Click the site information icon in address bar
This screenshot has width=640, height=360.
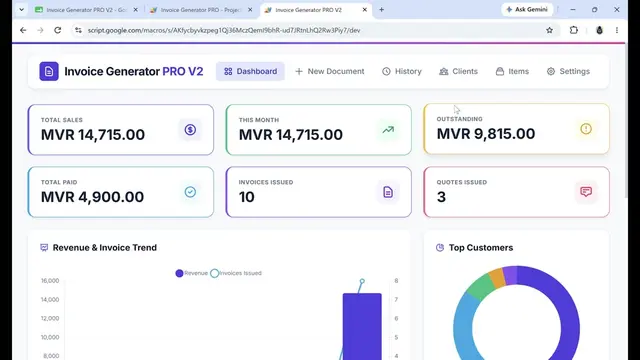click(x=78, y=30)
